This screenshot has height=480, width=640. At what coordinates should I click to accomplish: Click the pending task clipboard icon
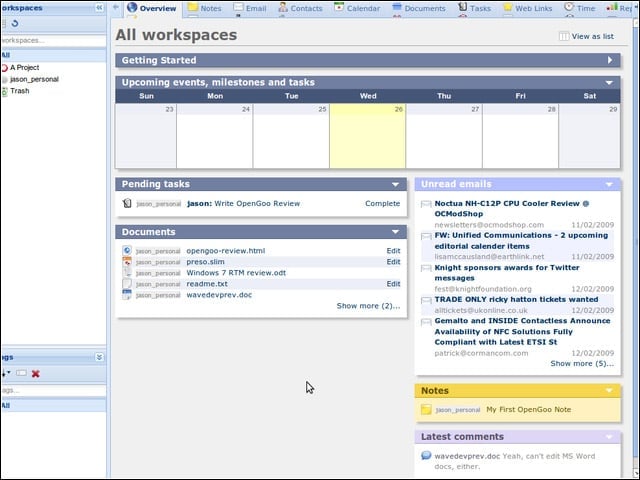click(127, 203)
